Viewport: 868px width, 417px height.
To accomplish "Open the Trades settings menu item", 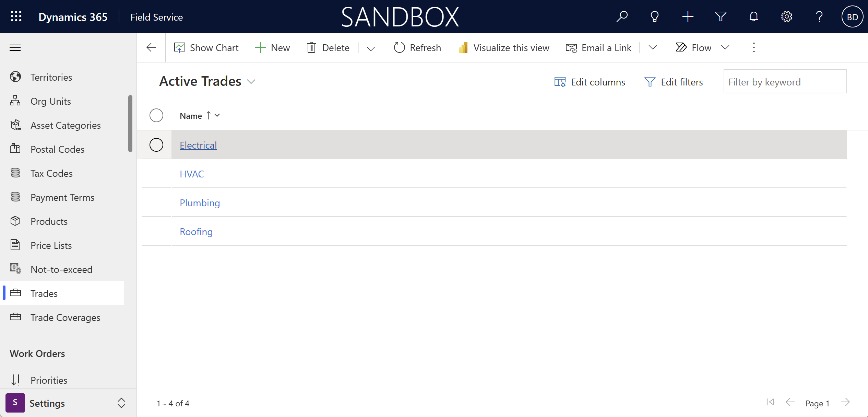I will tap(44, 293).
